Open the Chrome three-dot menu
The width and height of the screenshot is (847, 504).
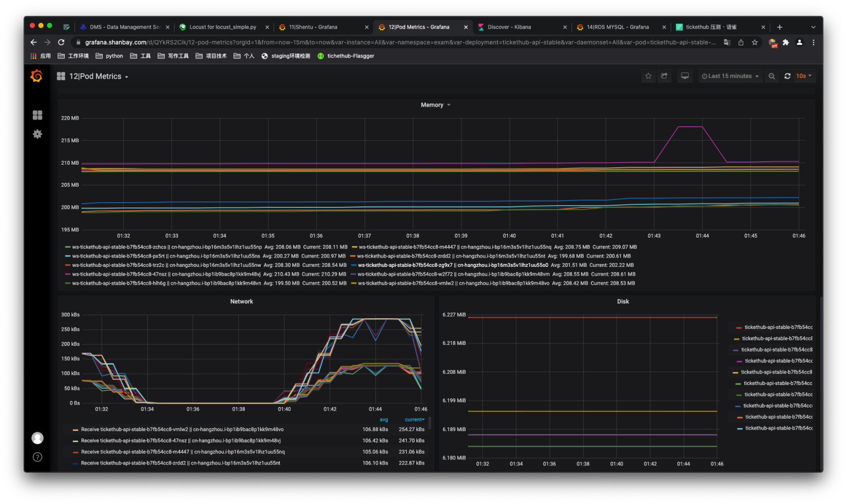coord(814,42)
